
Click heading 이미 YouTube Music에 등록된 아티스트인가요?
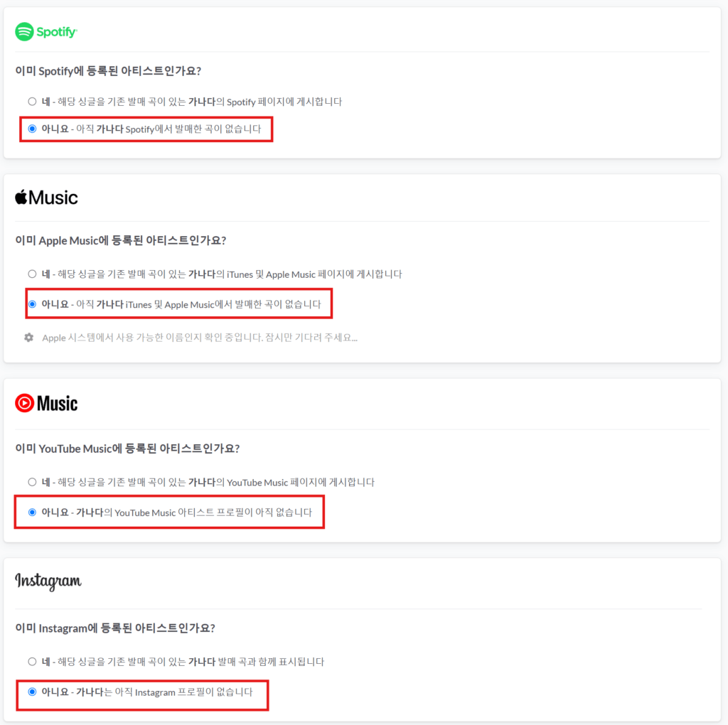click(127, 449)
